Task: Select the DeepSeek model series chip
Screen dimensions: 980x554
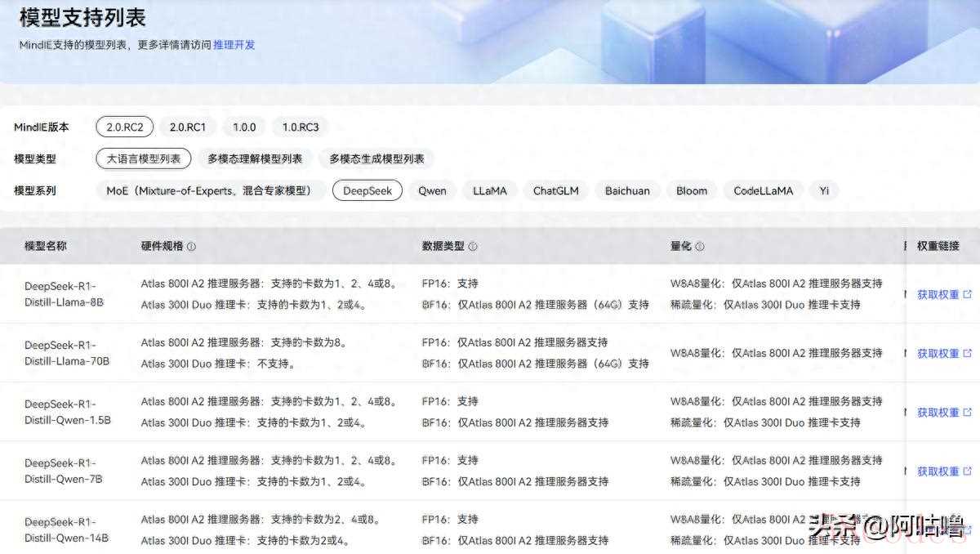Action: pos(367,190)
